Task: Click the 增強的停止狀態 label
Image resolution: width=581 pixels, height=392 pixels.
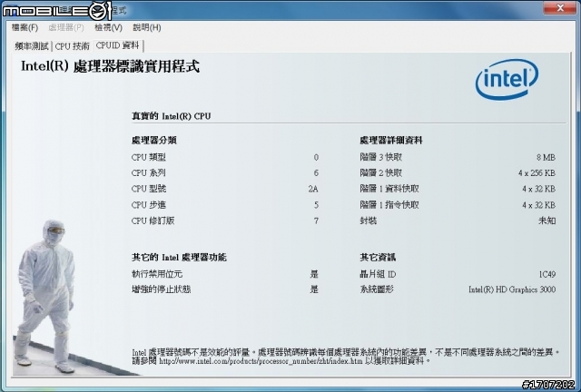Action: (x=162, y=289)
